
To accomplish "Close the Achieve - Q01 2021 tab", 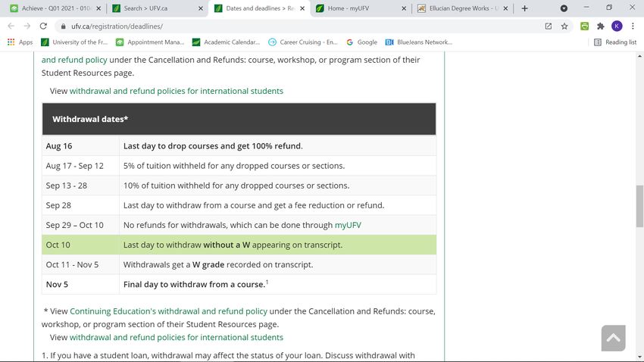I will [x=98, y=8].
